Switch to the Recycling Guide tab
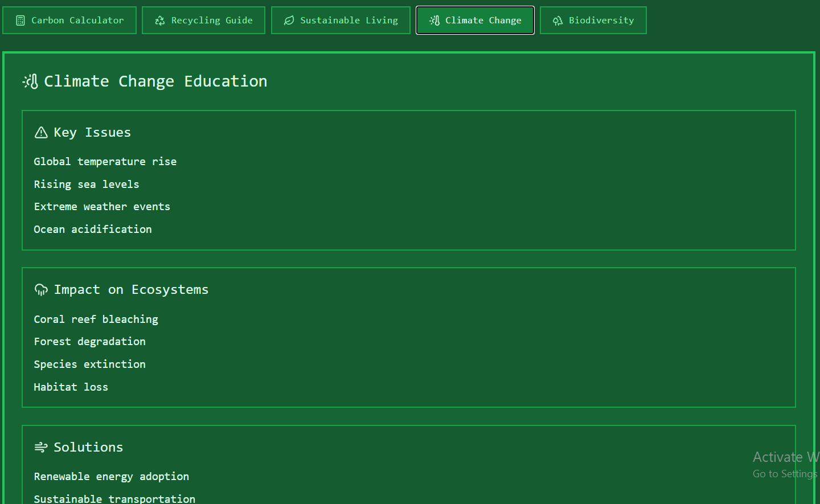Screen dimensions: 820x504 [203, 21]
